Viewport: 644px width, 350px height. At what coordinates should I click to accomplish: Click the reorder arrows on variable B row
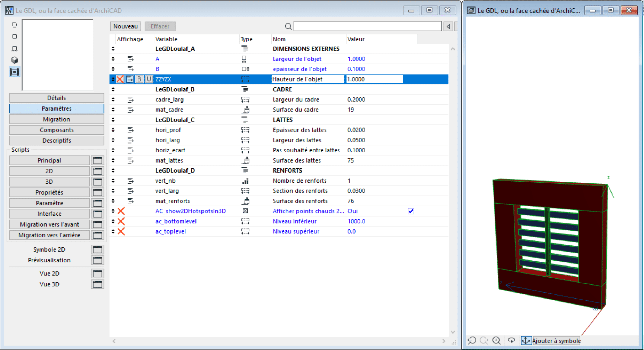point(113,69)
